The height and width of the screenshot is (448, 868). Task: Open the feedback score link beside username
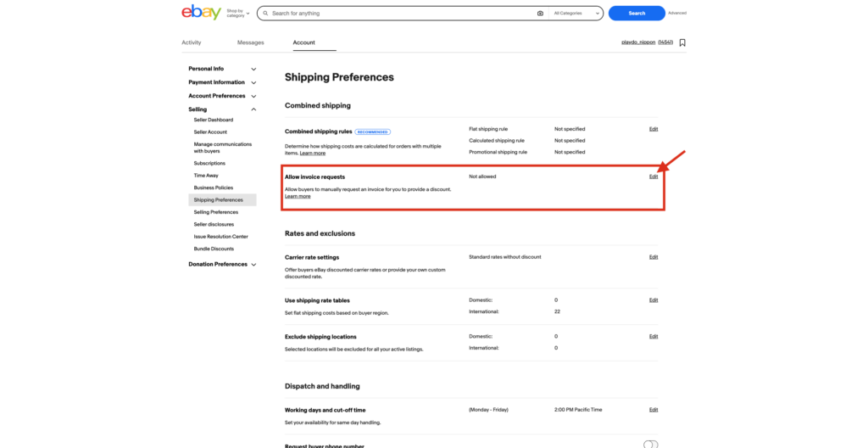click(x=665, y=42)
